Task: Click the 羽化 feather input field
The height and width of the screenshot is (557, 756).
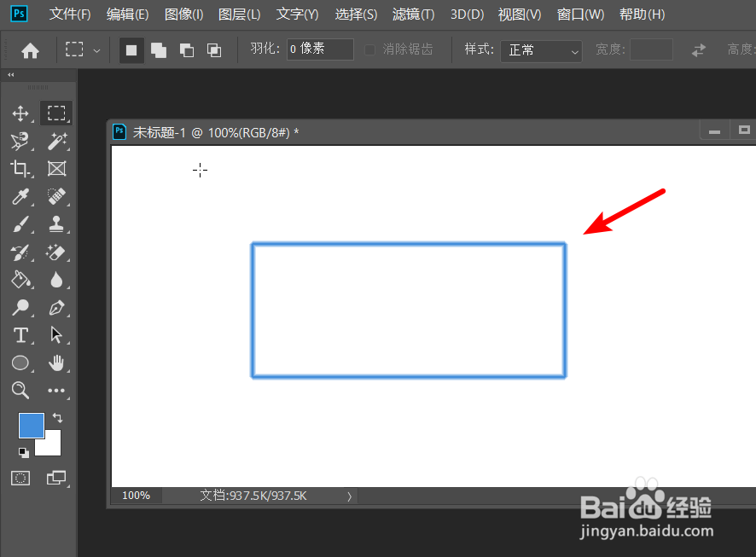Action: (x=320, y=49)
